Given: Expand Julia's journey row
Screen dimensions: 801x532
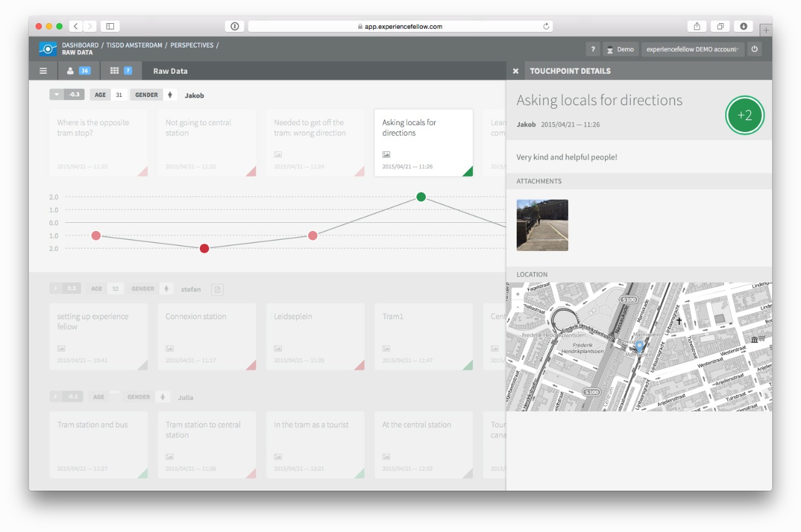Looking at the screenshot, I should coord(57,397).
